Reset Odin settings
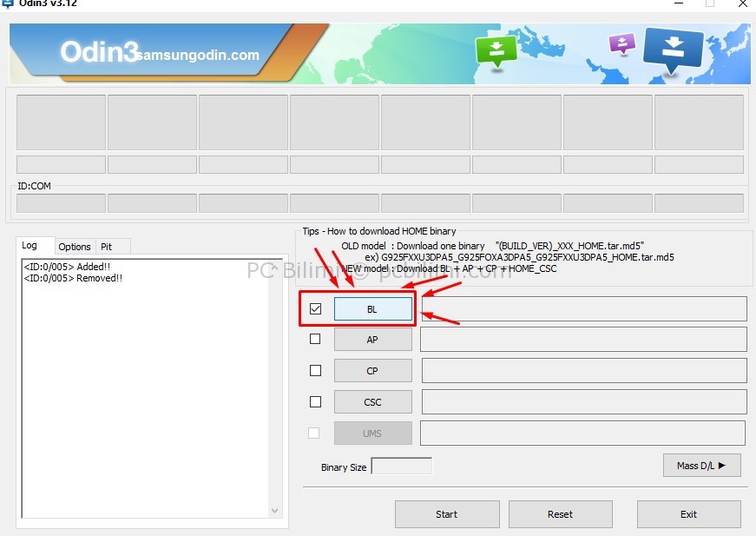This screenshot has height=536, width=756. click(x=560, y=514)
